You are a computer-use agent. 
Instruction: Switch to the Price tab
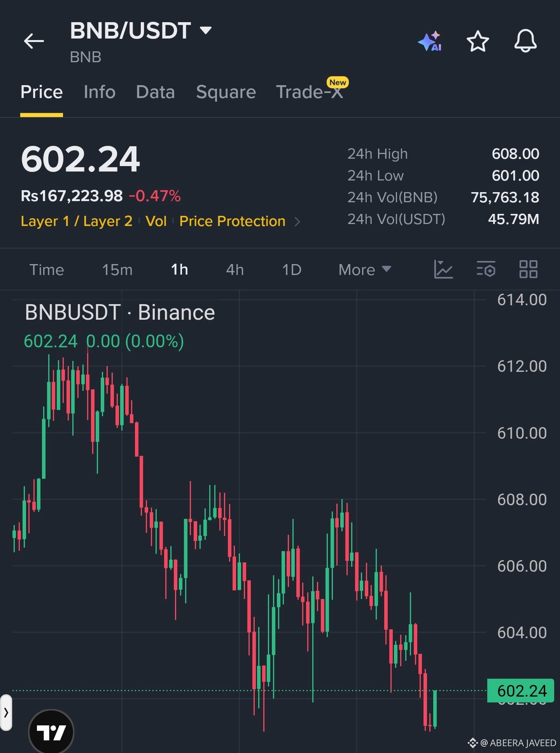pos(42,92)
